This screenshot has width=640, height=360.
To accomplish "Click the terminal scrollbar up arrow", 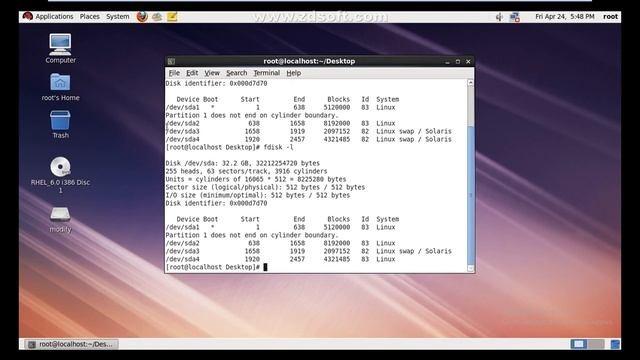I will point(470,82).
